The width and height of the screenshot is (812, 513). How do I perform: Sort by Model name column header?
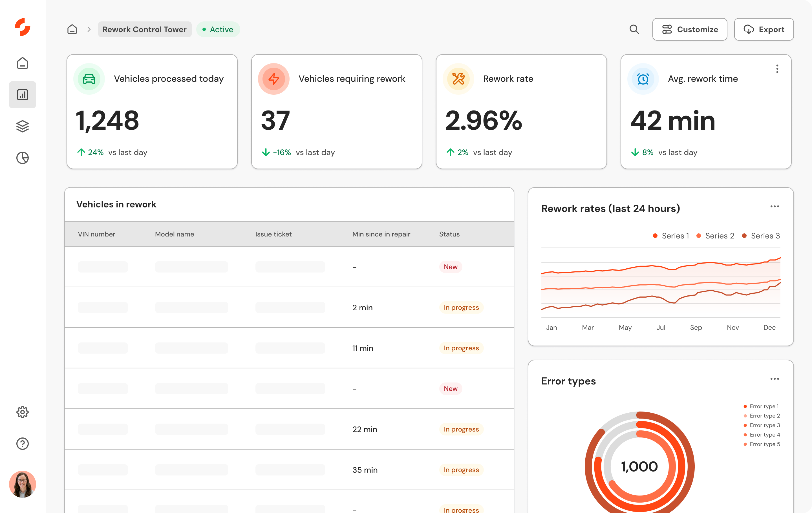point(174,234)
